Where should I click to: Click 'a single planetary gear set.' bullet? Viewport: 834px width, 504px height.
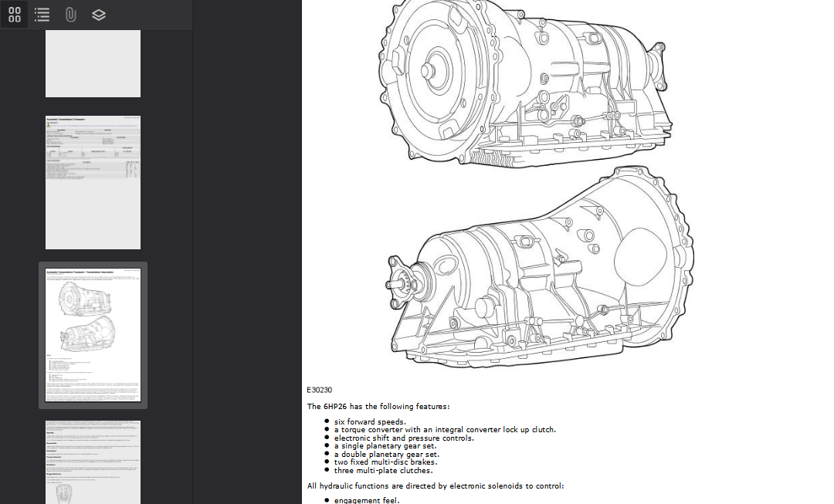(385, 446)
